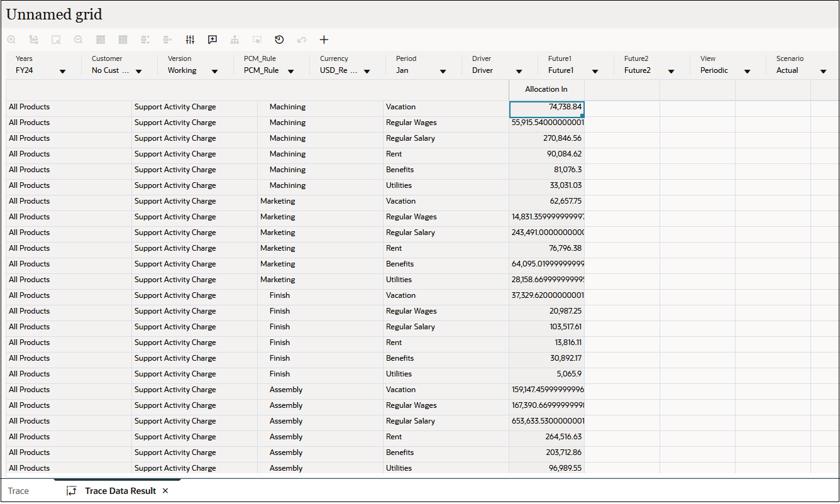Open the Scenario Actual dropdown
The width and height of the screenshot is (840, 504).
tap(824, 71)
